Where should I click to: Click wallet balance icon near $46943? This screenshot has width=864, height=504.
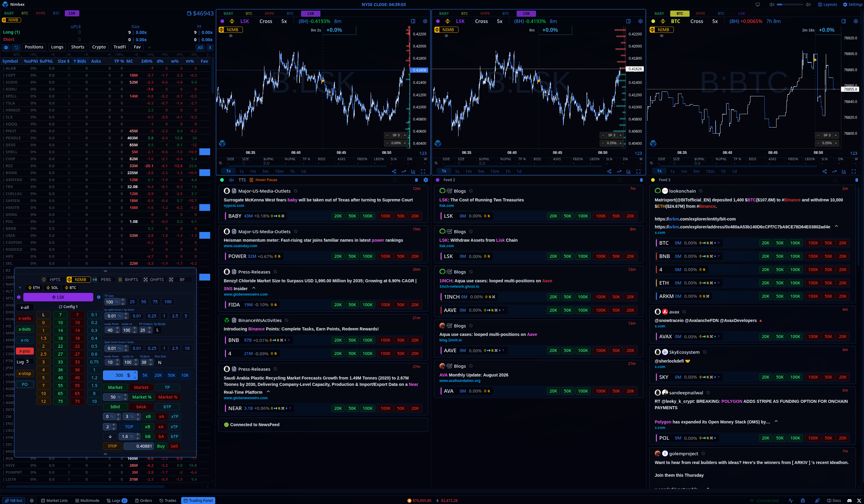[189, 13]
